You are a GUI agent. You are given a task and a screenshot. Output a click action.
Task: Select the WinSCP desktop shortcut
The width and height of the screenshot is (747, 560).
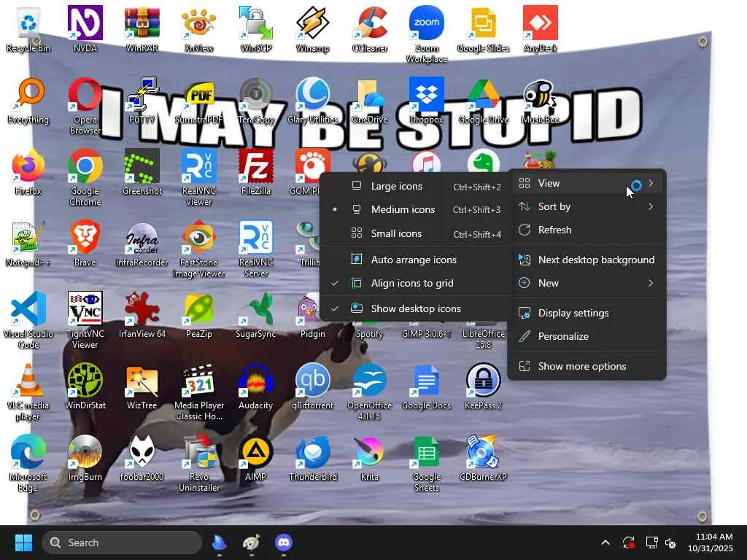256,28
